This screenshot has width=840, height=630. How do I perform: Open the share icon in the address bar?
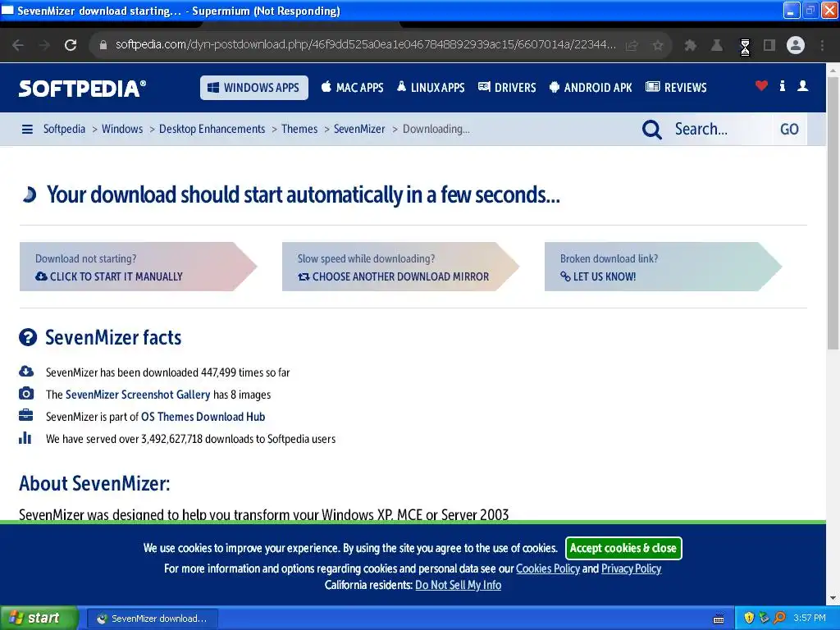tap(632, 46)
